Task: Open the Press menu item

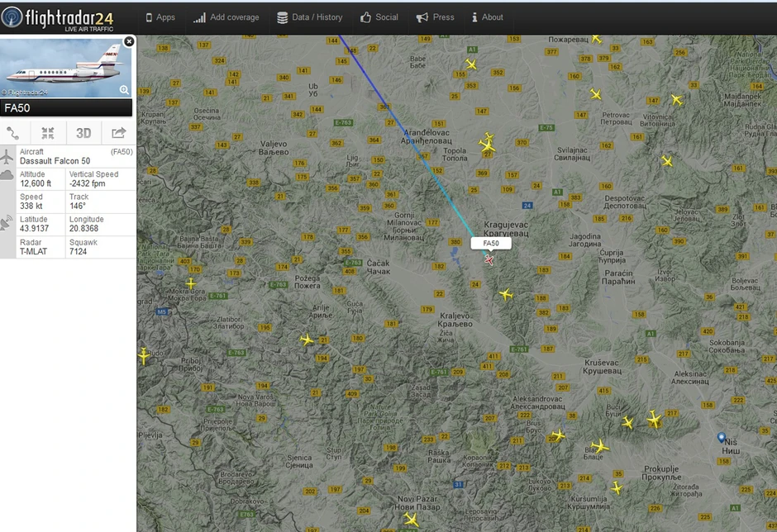Action: point(436,17)
